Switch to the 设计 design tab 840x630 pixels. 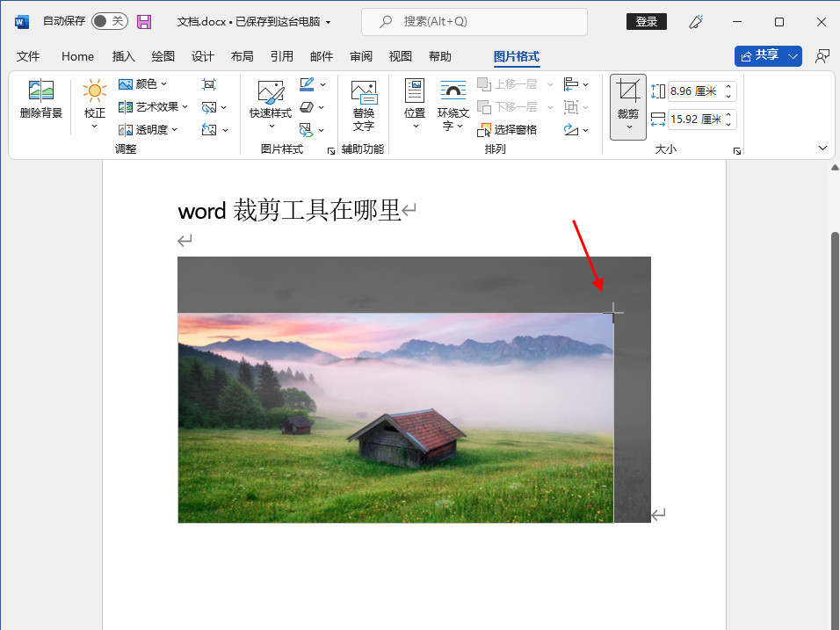click(203, 56)
